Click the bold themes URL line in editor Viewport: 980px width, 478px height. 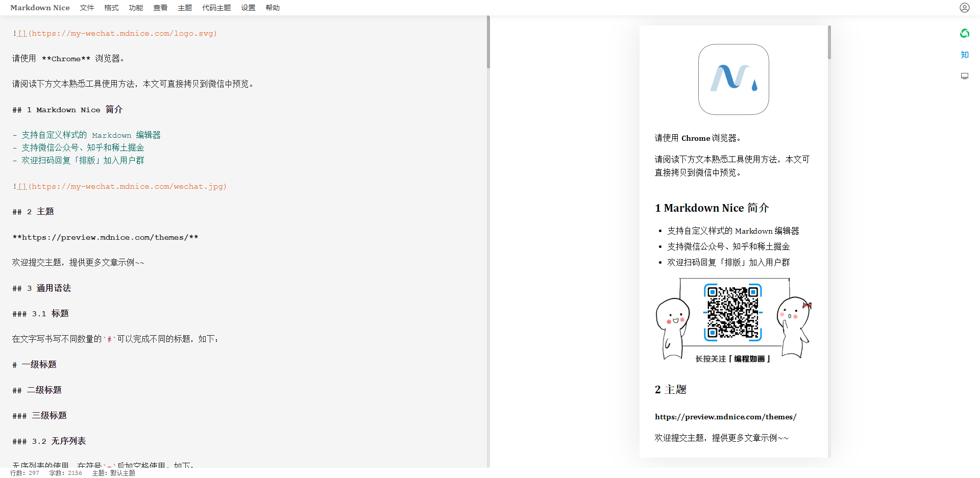click(x=105, y=237)
